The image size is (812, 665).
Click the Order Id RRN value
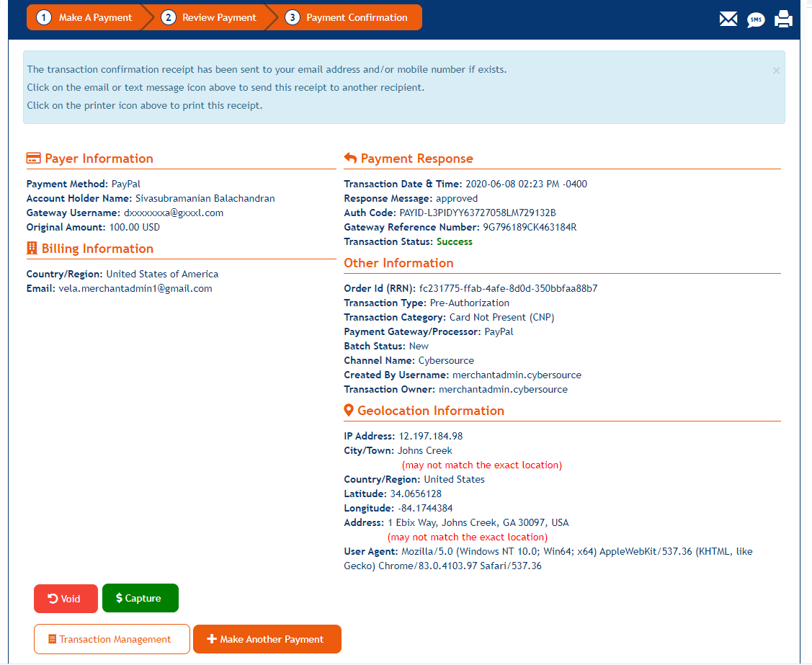click(508, 288)
